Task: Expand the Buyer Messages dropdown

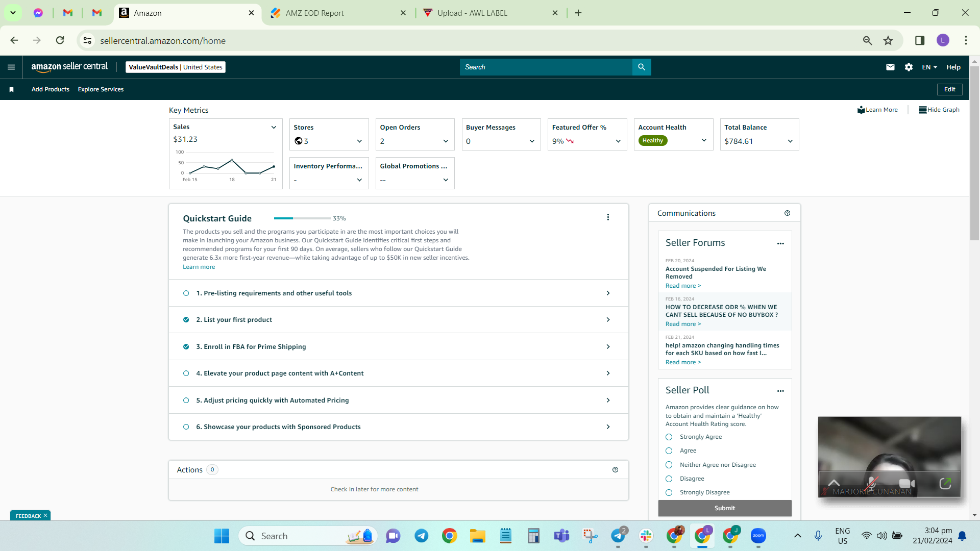Action: tap(532, 141)
